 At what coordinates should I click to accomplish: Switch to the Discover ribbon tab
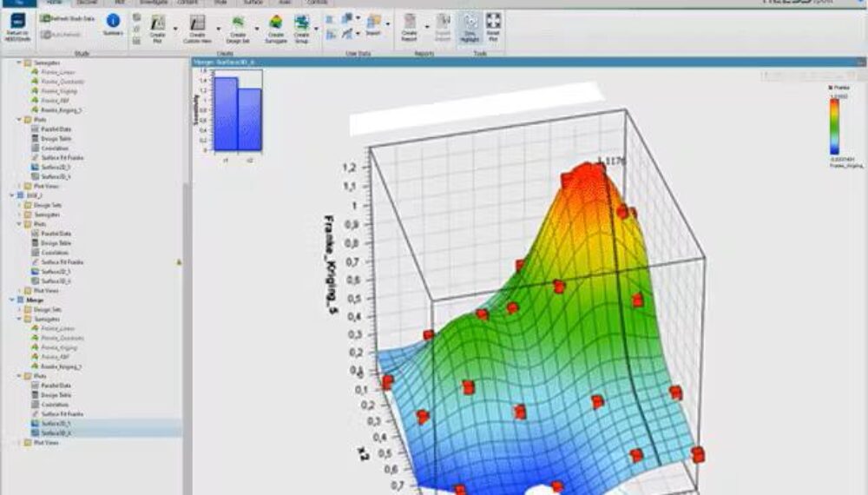pyautogui.click(x=87, y=3)
